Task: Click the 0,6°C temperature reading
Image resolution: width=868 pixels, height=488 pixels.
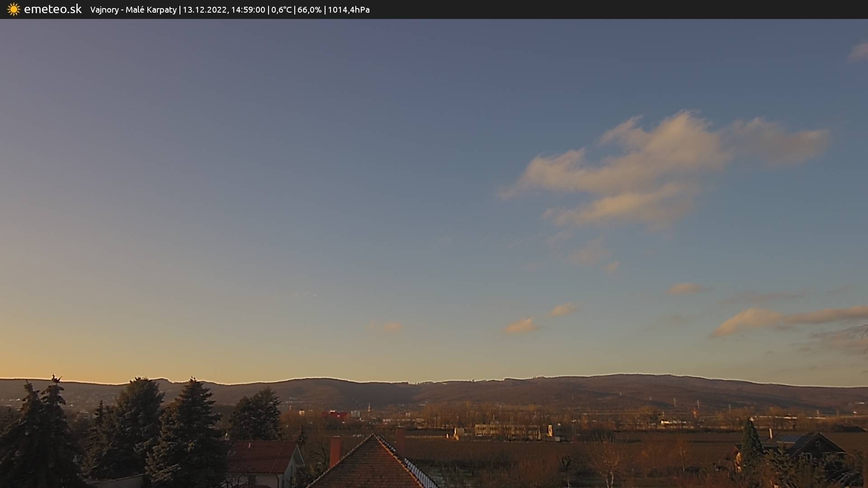Action: tap(281, 10)
